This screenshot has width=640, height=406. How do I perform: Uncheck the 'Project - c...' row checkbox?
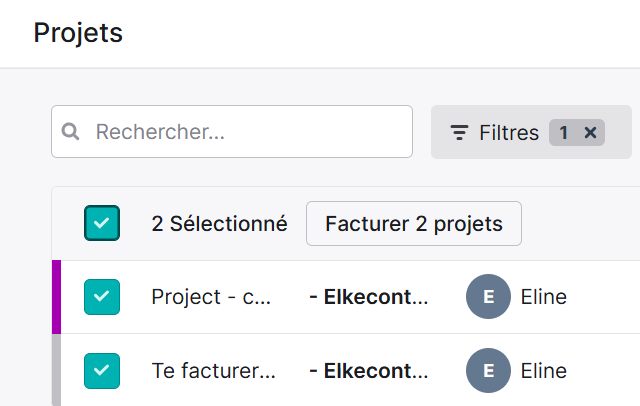[102, 297]
